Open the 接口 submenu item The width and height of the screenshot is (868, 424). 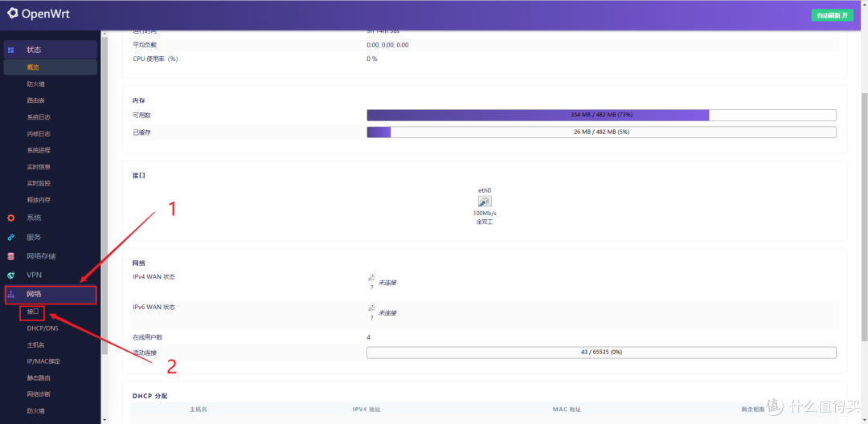click(x=33, y=312)
